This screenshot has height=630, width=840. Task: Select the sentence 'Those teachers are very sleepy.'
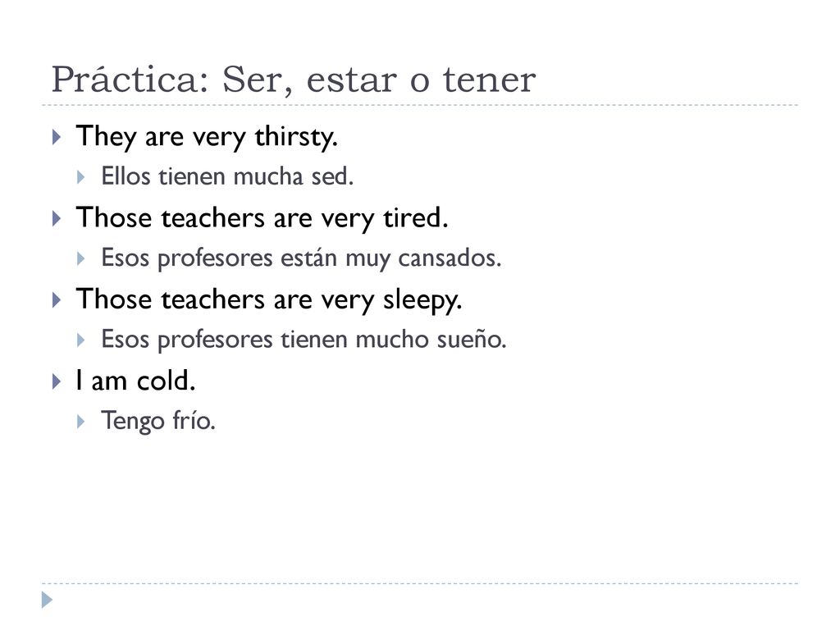coord(269,299)
